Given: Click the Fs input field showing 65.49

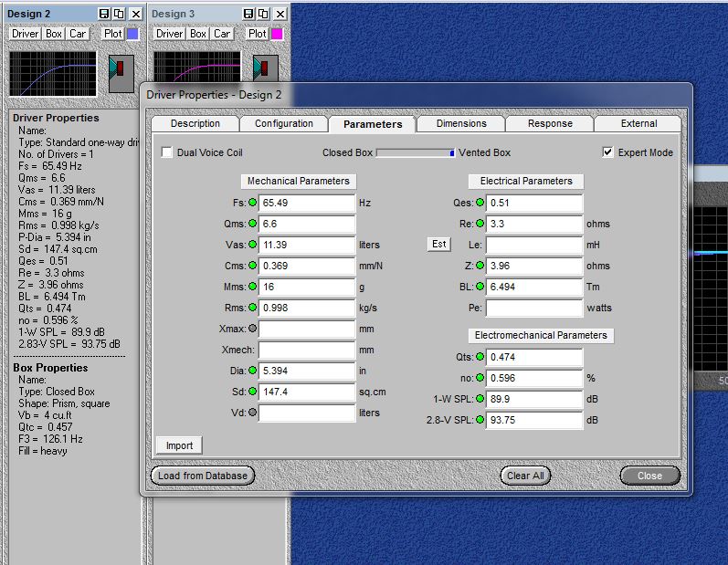Looking at the screenshot, I should 307,203.
